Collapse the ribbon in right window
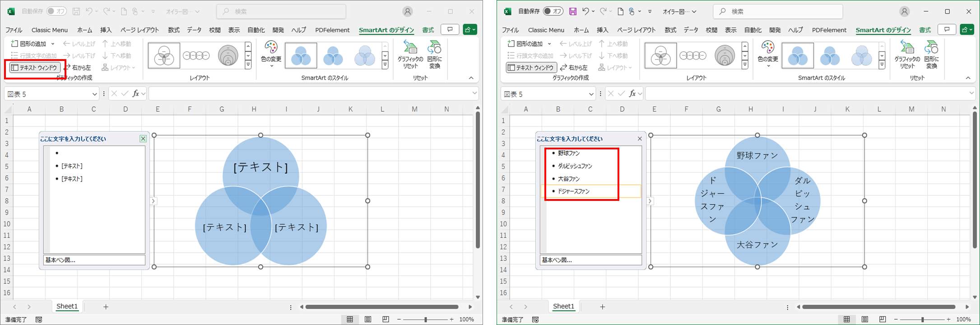Image resolution: width=980 pixels, height=325 pixels. pos(968,78)
